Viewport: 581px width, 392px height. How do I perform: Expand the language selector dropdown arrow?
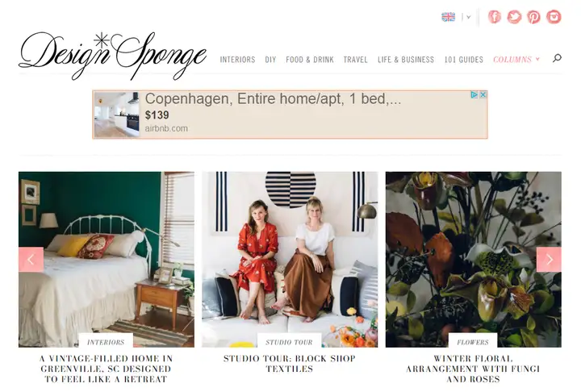click(468, 17)
